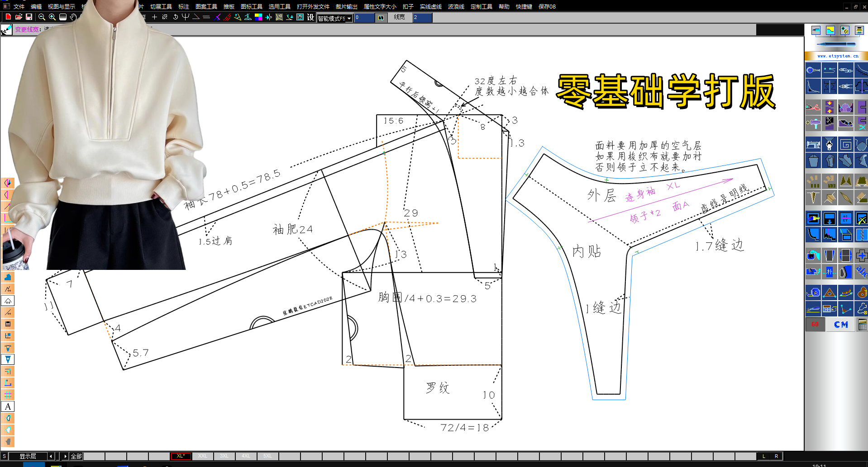
Task: Edit the 线宽 line width value field
Action: [x=422, y=18]
